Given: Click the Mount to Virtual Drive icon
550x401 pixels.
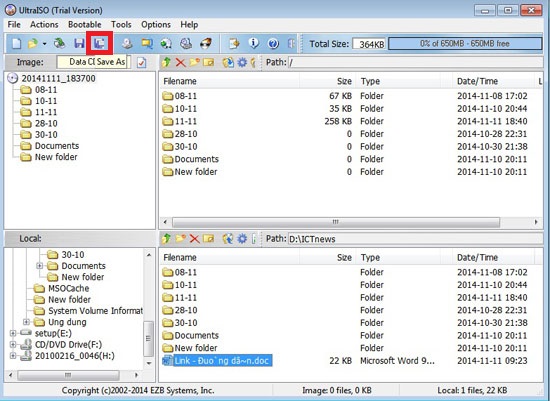Looking at the screenshot, I should pyautogui.click(x=166, y=44).
